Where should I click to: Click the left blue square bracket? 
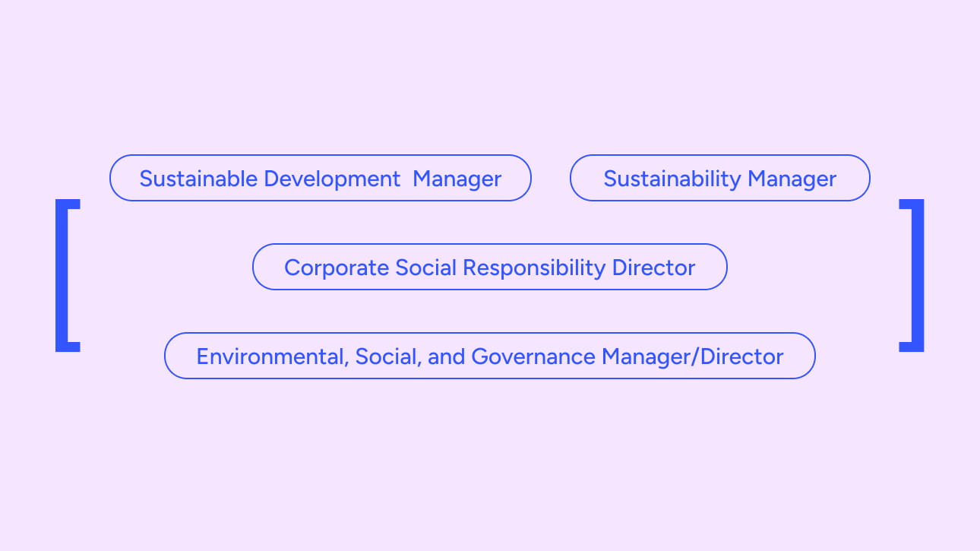[61, 275]
